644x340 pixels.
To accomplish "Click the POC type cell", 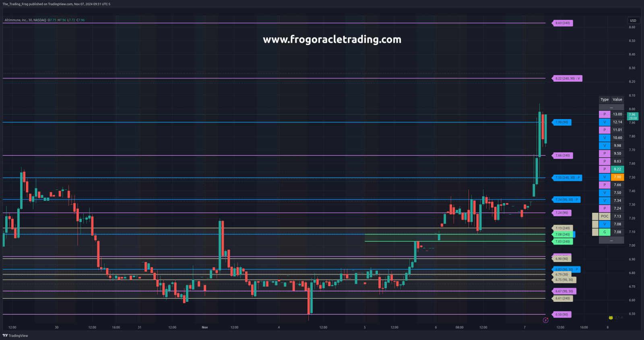I will pos(605,216).
